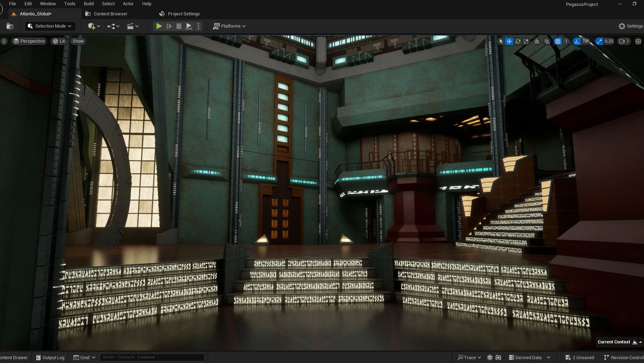Change the Lit view mode
The height and width of the screenshot is (363, 644).
(x=59, y=41)
